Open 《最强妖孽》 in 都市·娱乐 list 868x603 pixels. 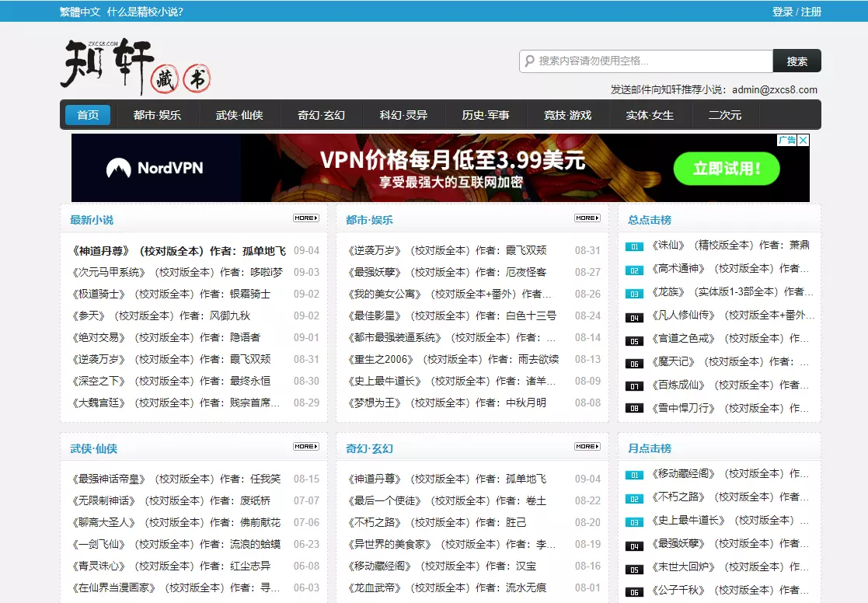pyautogui.click(x=447, y=273)
